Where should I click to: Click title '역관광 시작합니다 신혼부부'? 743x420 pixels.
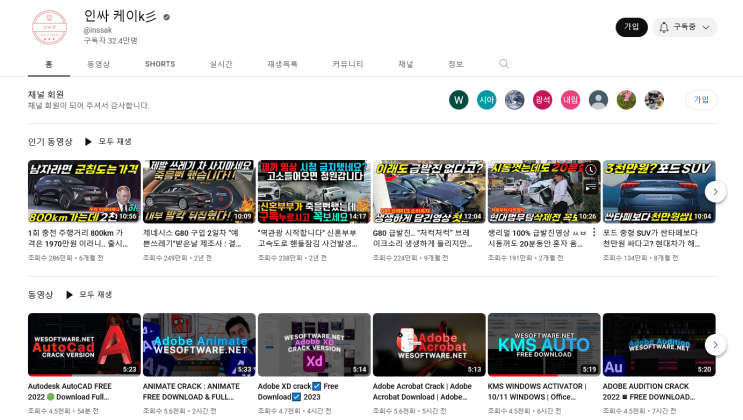[307, 238]
